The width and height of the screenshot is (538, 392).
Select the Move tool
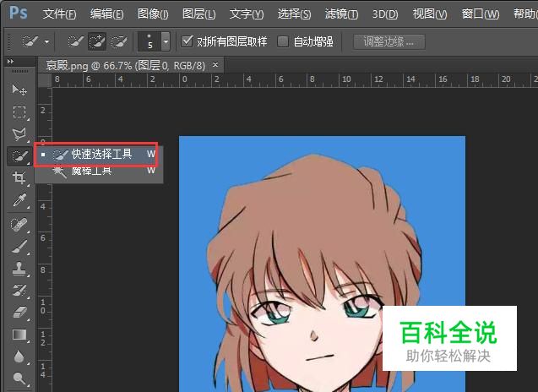(x=19, y=90)
